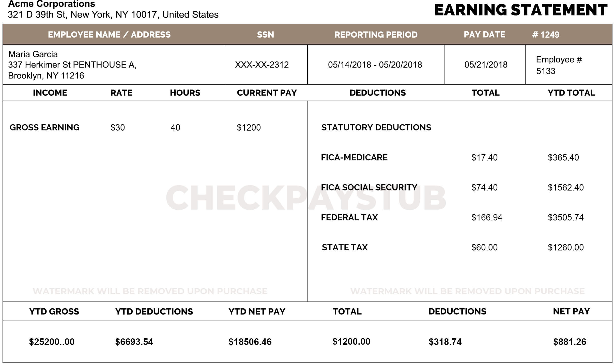Select the Federal Tax YTD total $3505.74

click(x=565, y=217)
